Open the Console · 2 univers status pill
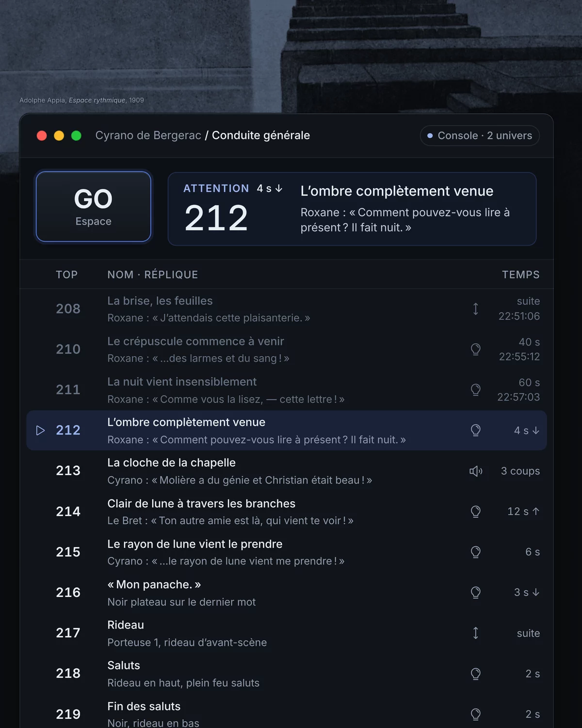 (x=480, y=135)
